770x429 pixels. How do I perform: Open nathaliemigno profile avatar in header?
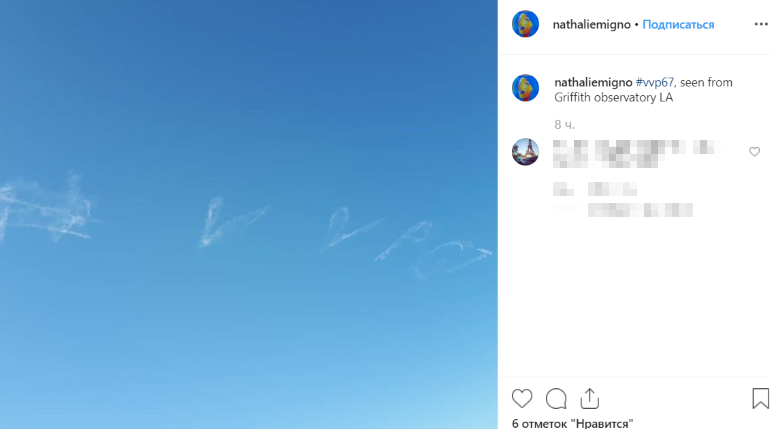[525, 24]
